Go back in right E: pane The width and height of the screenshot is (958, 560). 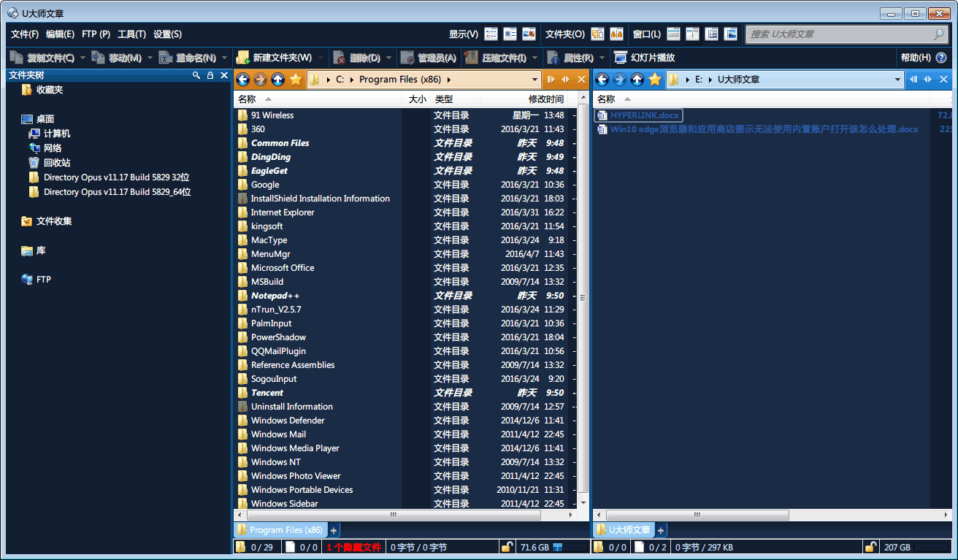[x=602, y=79]
